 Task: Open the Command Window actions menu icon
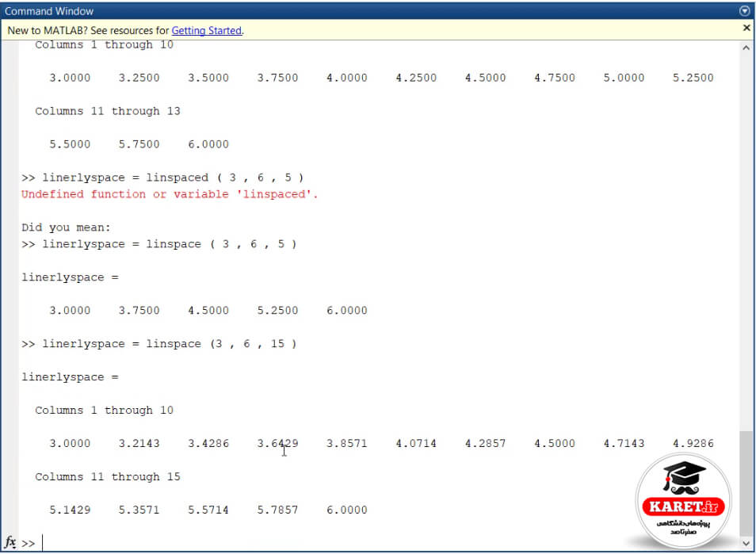coord(744,10)
